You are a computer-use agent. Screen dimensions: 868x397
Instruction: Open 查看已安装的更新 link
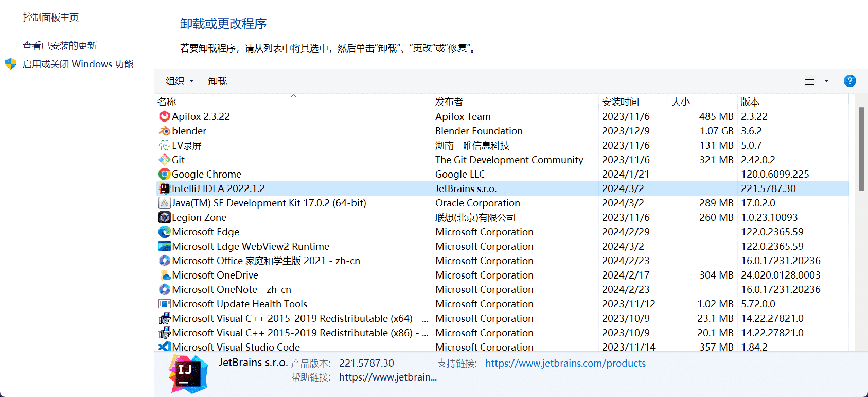pos(60,45)
